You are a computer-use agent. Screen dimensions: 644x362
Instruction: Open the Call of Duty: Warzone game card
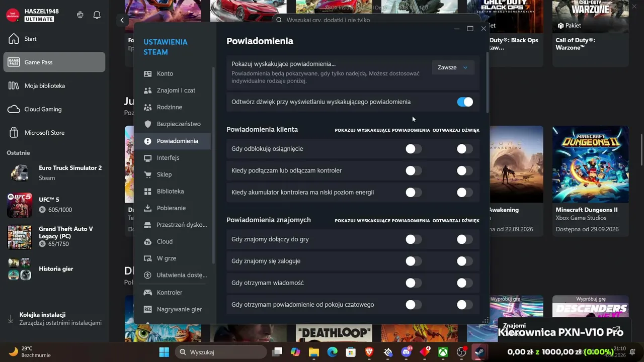click(591, 33)
